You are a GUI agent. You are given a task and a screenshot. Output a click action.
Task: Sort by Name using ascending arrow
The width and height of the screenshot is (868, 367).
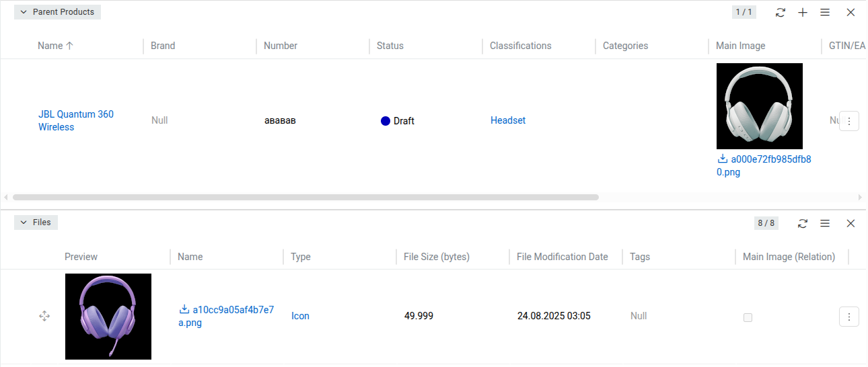[69, 46]
